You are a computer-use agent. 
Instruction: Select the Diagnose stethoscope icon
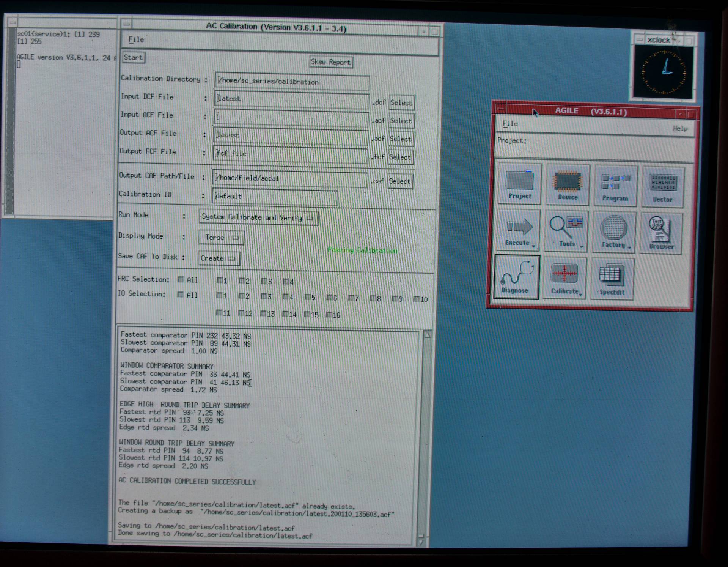(516, 277)
